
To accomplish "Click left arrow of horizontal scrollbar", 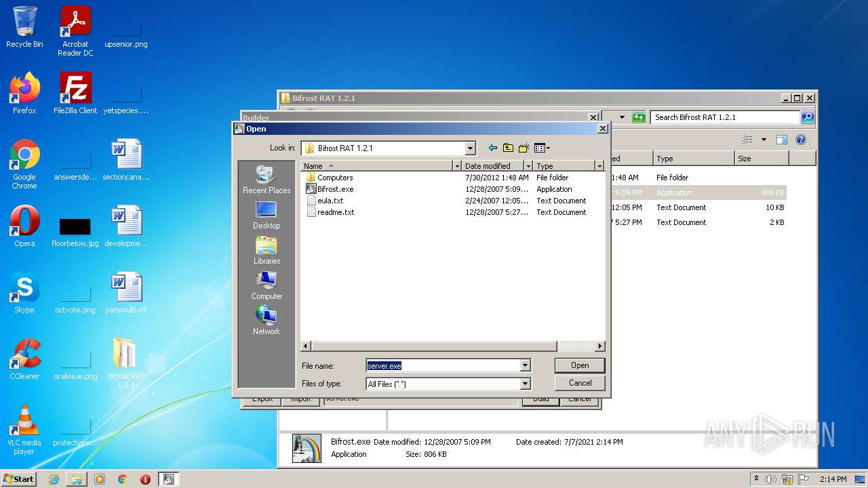I will [306, 346].
